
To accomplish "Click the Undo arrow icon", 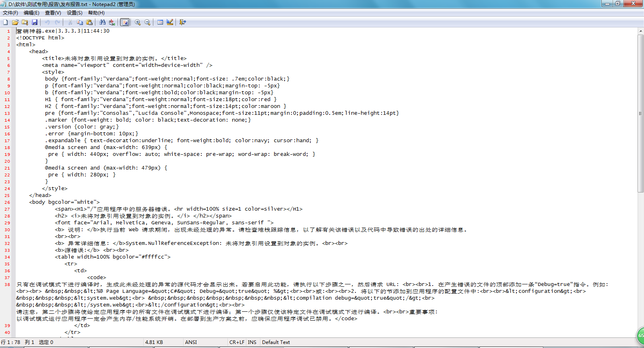I will pos(47,22).
